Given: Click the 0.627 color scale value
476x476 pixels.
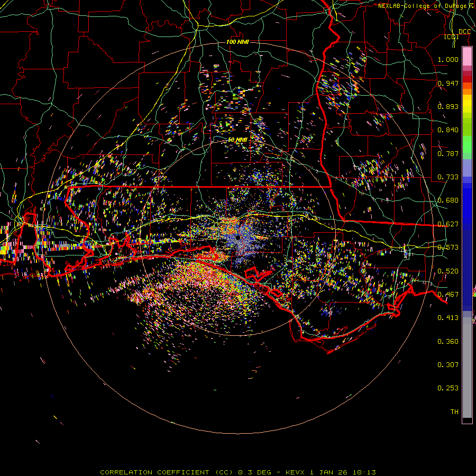Looking at the screenshot, I should click(448, 224).
